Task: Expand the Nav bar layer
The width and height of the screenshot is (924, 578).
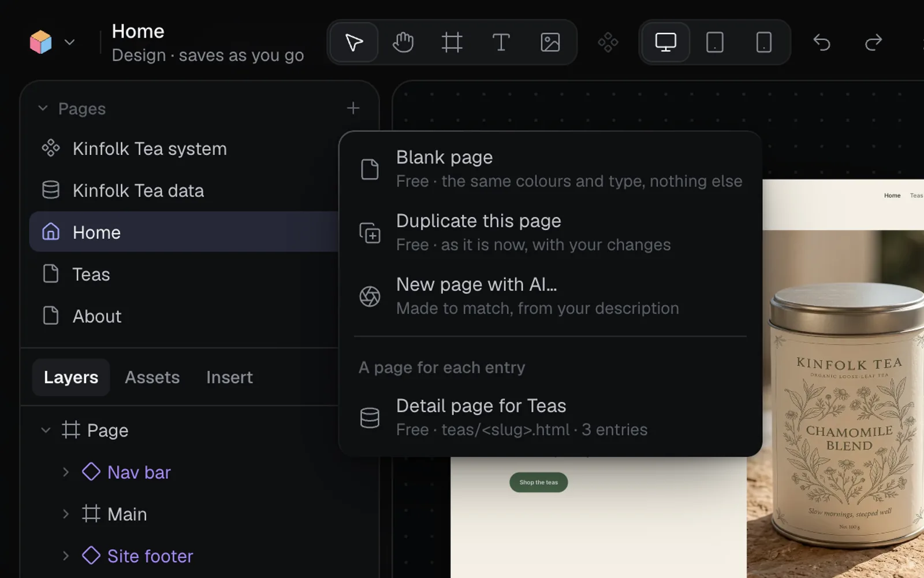Action: pyautogui.click(x=66, y=472)
